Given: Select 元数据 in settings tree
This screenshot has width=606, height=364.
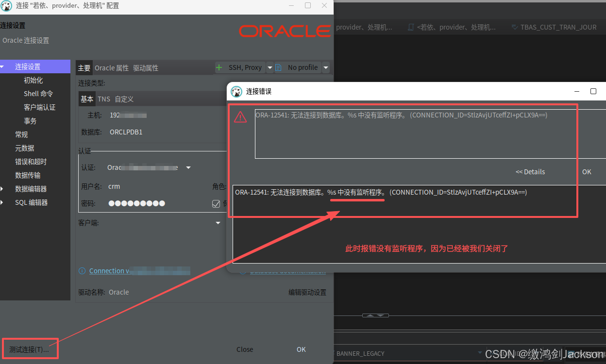Looking at the screenshot, I should (25, 148).
